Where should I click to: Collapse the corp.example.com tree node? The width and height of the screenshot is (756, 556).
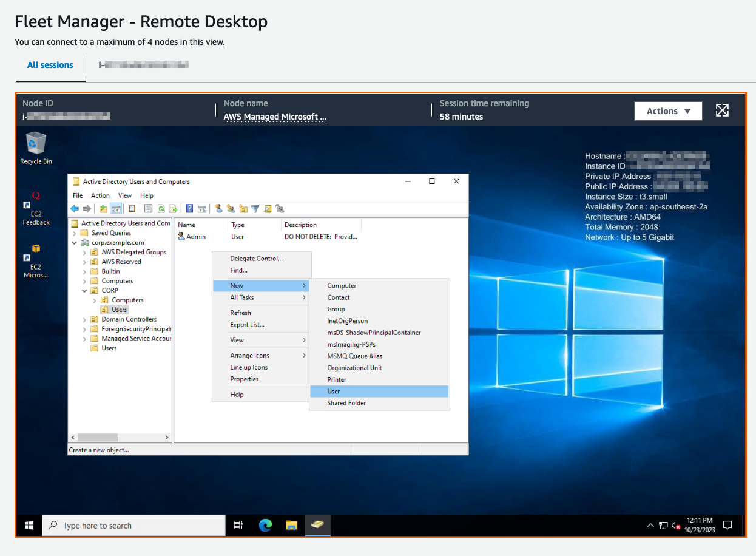(x=74, y=242)
